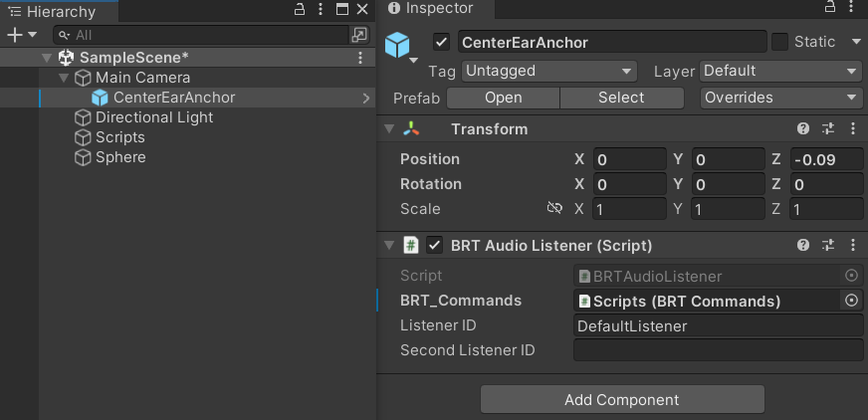Lock the Inspector panel
This screenshot has height=420, width=868.
[x=830, y=7]
